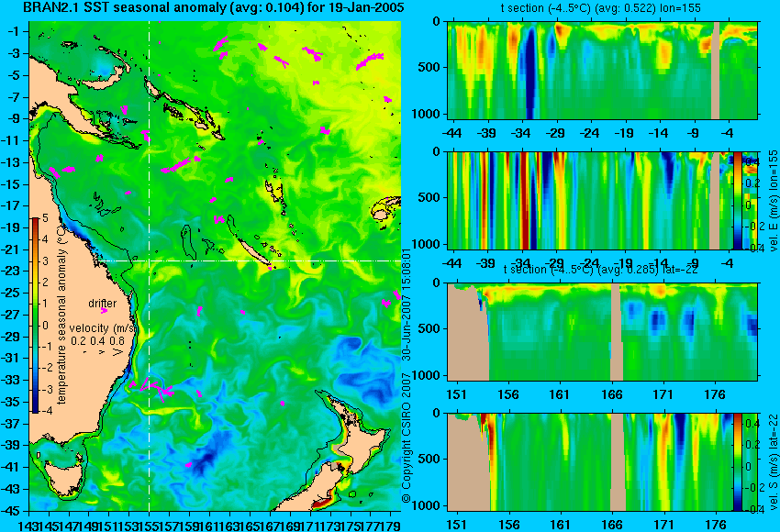Click the brown land column in the lon=155 temperature section
Screen dimensions: 780x532
pos(716,70)
